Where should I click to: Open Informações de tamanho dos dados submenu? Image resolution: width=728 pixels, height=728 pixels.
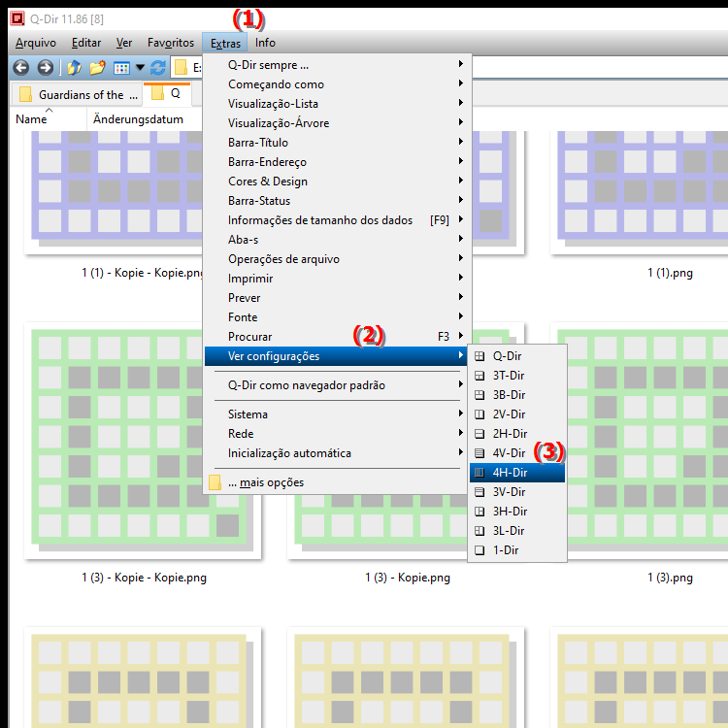(x=336, y=220)
